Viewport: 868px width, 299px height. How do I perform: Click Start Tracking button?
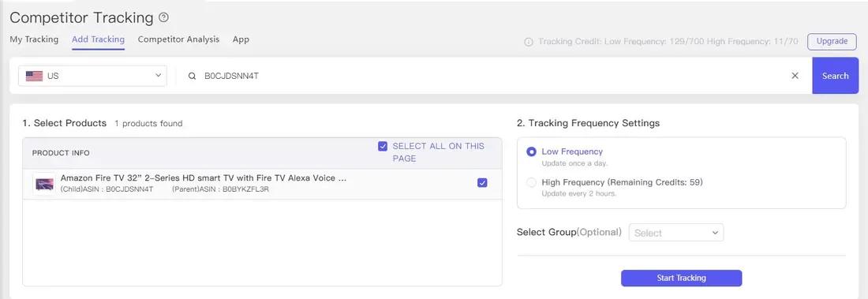[682, 278]
